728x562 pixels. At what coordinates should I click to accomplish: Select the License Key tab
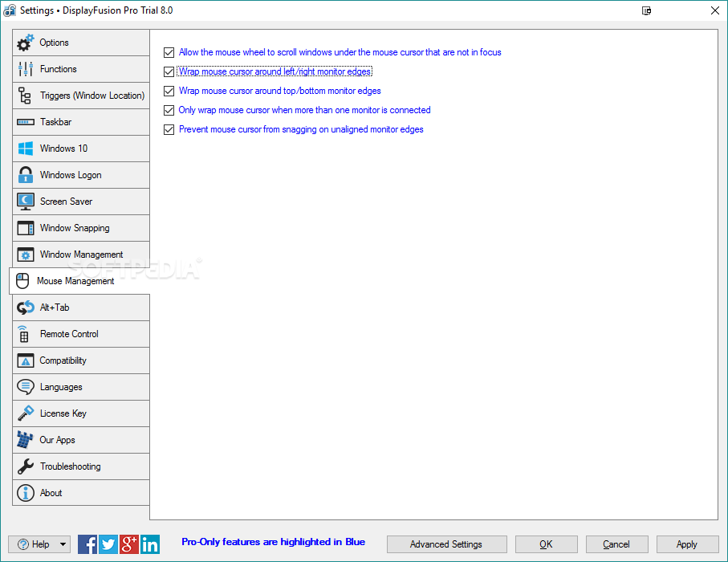pyautogui.click(x=81, y=413)
